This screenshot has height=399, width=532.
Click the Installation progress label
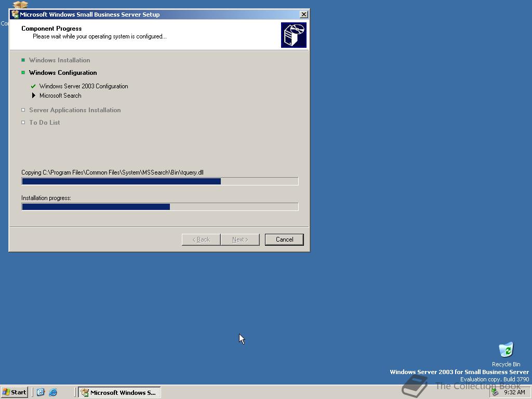click(46, 198)
